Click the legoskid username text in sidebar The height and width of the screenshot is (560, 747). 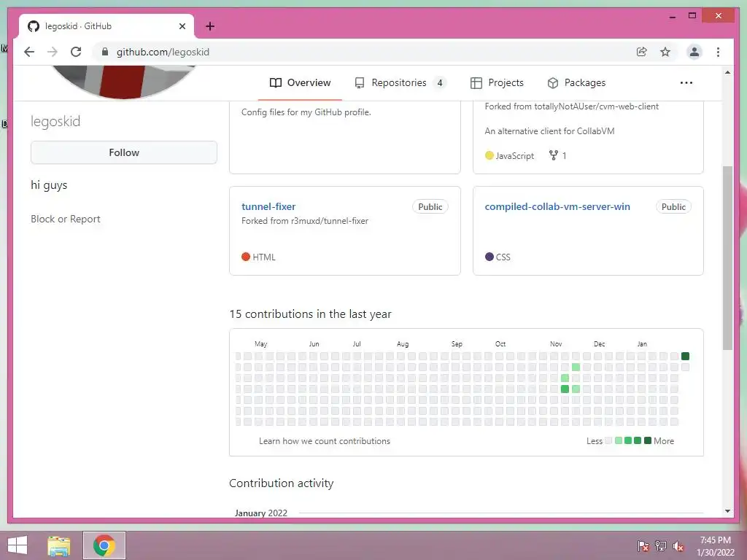click(x=55, y=122)
